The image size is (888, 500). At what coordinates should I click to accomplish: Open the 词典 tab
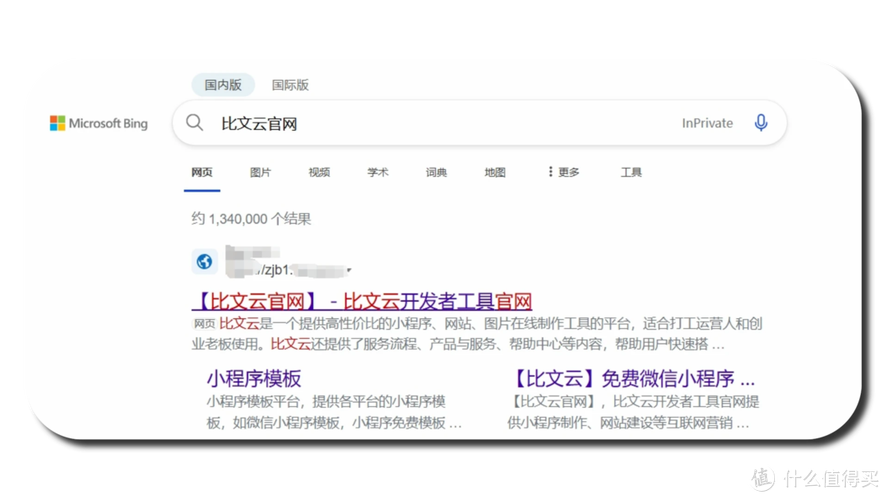click(436, 172)
